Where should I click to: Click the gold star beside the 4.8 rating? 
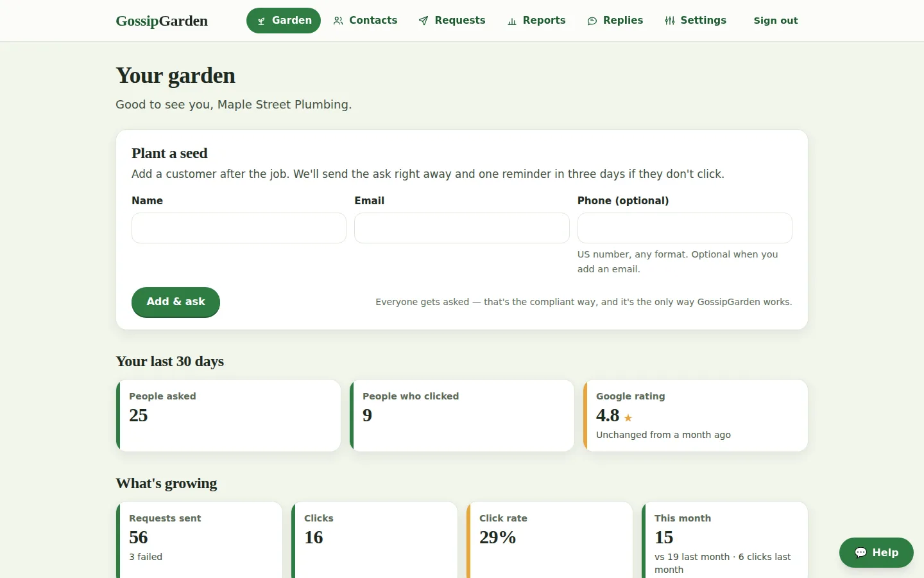(628, 418)
